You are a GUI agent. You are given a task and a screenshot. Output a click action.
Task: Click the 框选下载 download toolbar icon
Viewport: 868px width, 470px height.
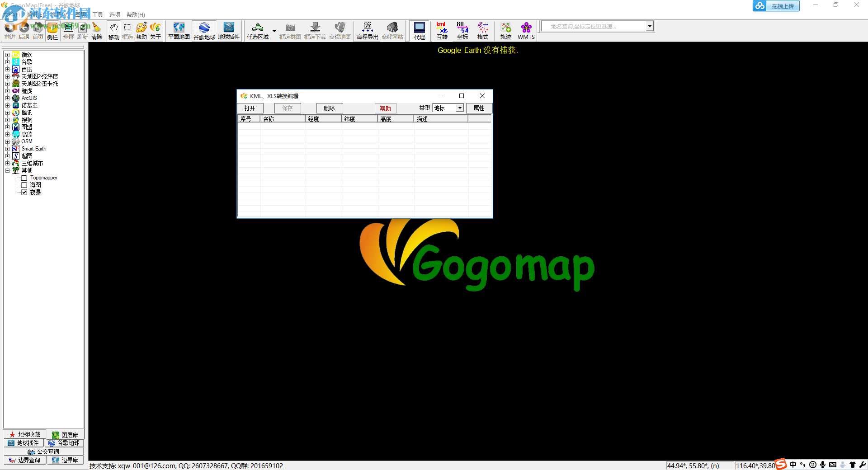click(x=315, y=31)
